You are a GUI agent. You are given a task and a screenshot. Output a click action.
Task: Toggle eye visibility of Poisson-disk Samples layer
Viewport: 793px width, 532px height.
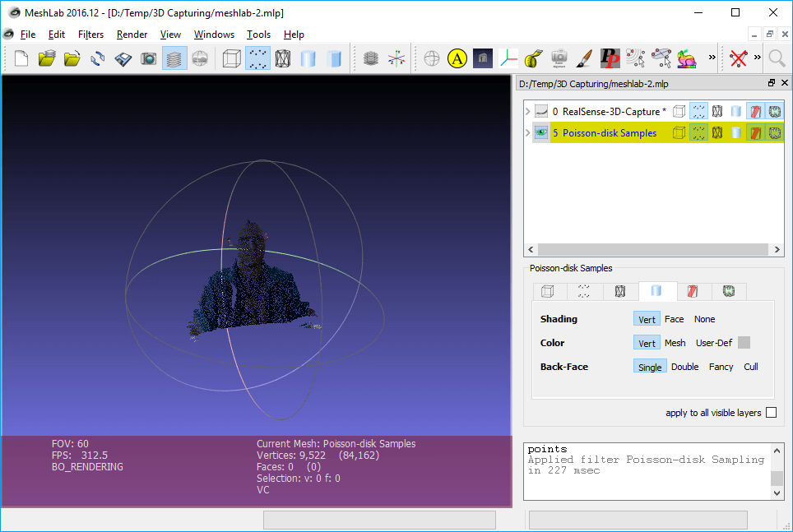pyautogui.click(x=541, y=133)
